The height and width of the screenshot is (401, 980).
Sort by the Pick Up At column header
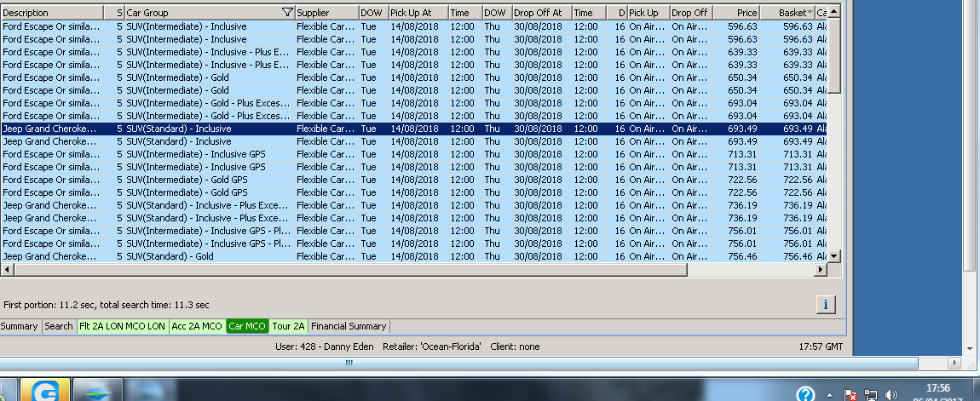coord(418,13)
